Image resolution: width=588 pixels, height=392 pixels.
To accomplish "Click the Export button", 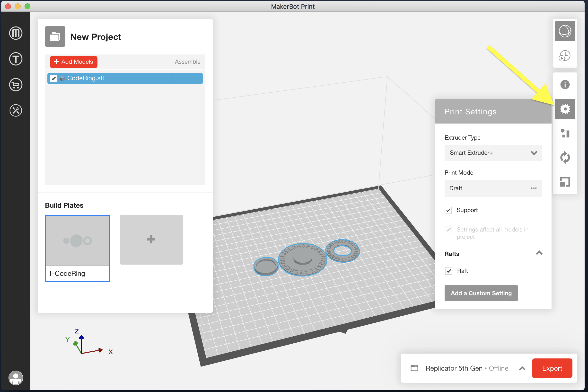I will tap(552, 368).
